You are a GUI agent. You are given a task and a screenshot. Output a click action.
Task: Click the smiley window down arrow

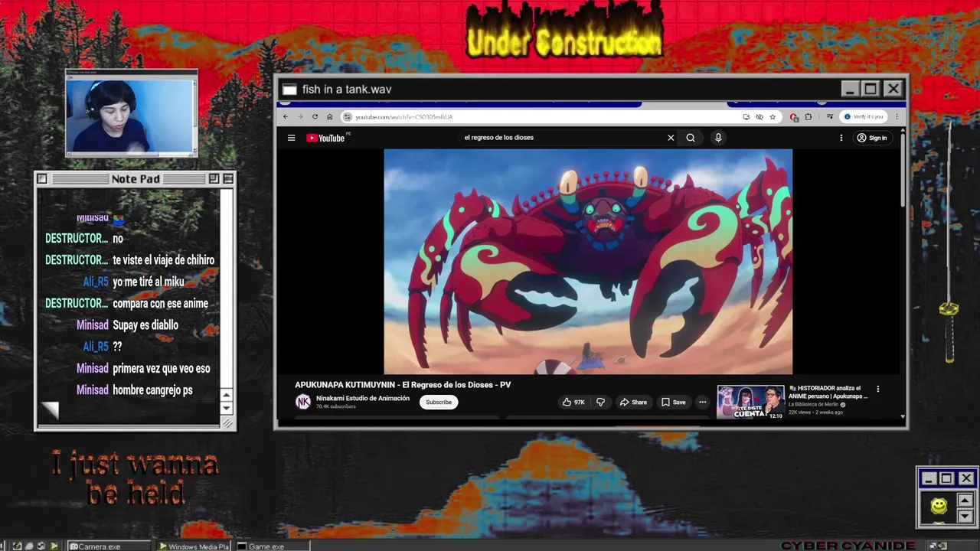click(965, 517)
